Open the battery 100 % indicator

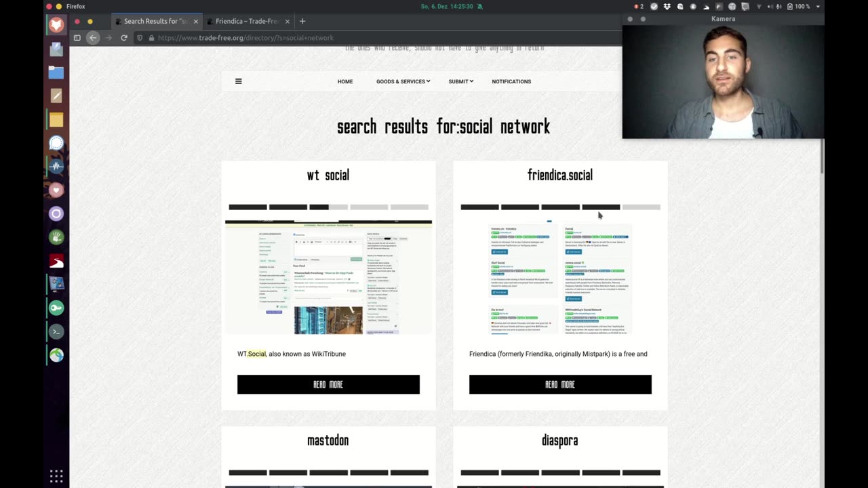coord(797,6)
